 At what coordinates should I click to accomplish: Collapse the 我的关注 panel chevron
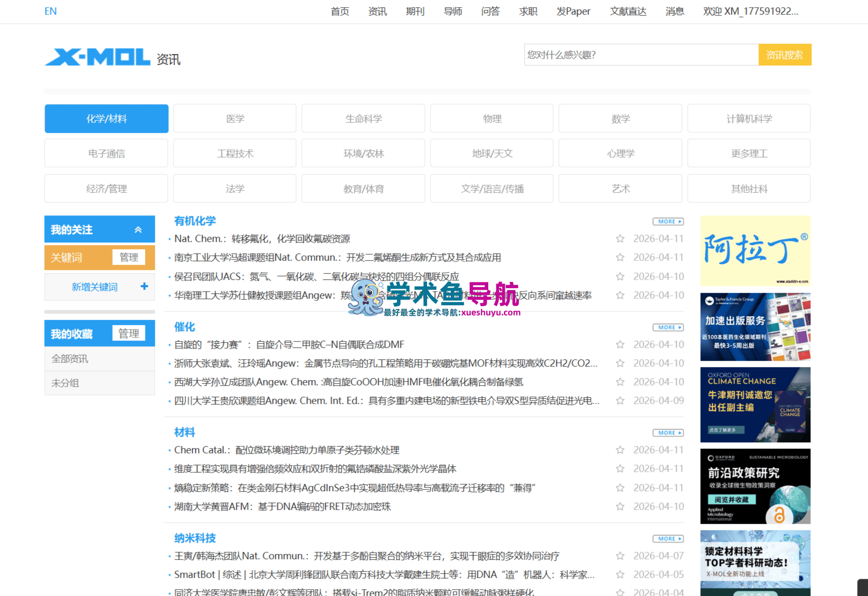[138, 230]
